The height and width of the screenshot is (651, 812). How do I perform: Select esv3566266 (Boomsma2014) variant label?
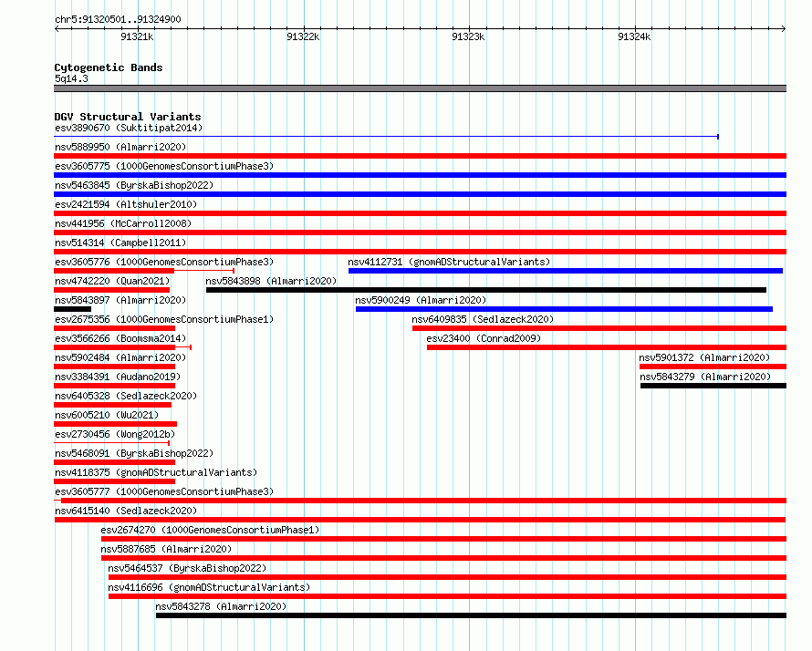[x=120, y=338]
